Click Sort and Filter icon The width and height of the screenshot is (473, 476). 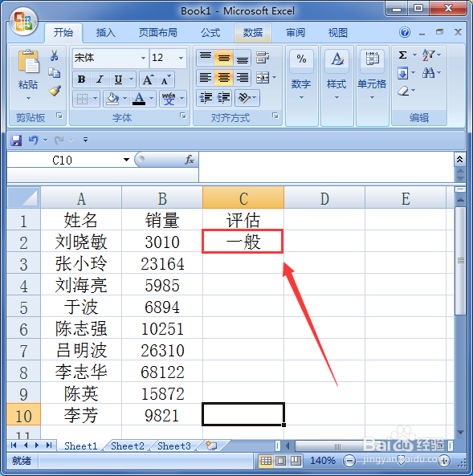(428, 55)
